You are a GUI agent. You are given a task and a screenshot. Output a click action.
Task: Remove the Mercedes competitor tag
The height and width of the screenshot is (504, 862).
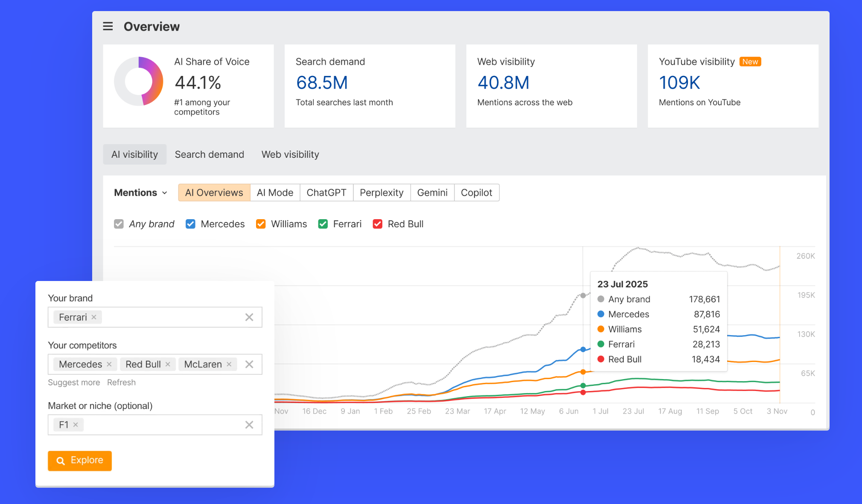tap(109, 364)
